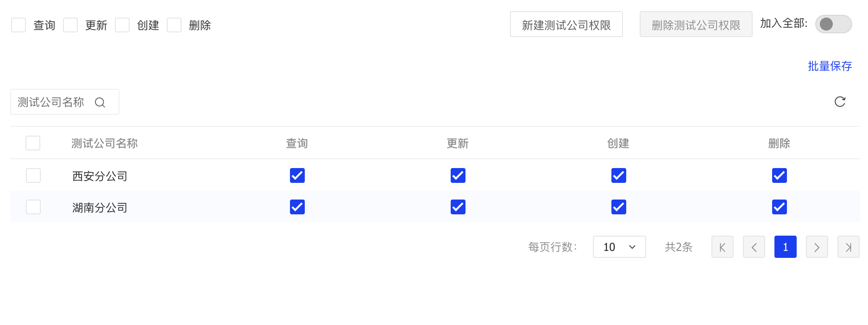Tick the select-all header checkbox
The width and height of the screenshot is (868, 325).
click(x=33, y=143)
